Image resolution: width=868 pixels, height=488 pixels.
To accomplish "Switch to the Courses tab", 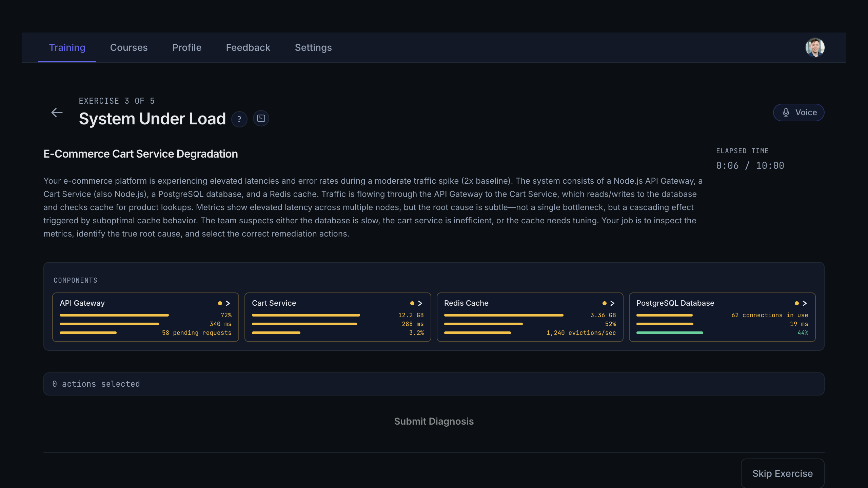I will pyautogui.click(x=129, y=47).
